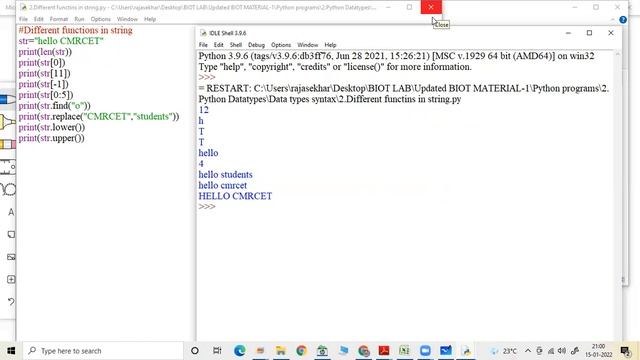The width and height of the screenshot is (640, 360).
Task: Click the plus insert icon in the left sidebar
Action: (x=11, y=280)
